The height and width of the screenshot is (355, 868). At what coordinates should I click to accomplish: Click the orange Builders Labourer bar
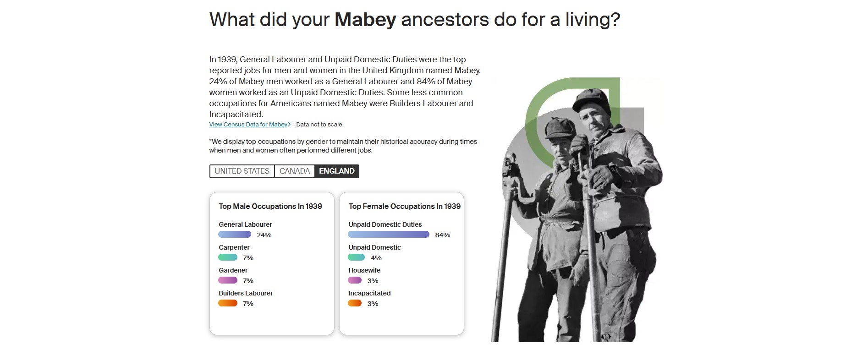pos(228,303)
